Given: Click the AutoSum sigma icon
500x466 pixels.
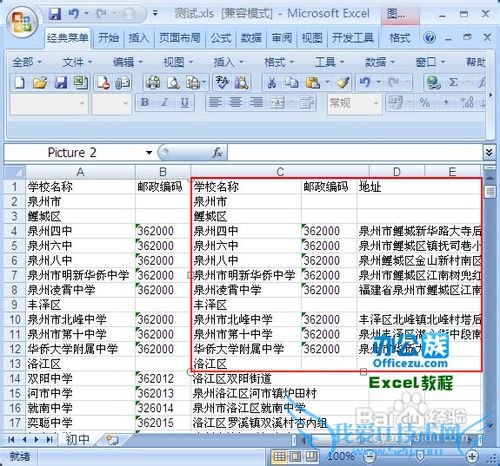Looking at the screenshot, I should tap(453, 83).
